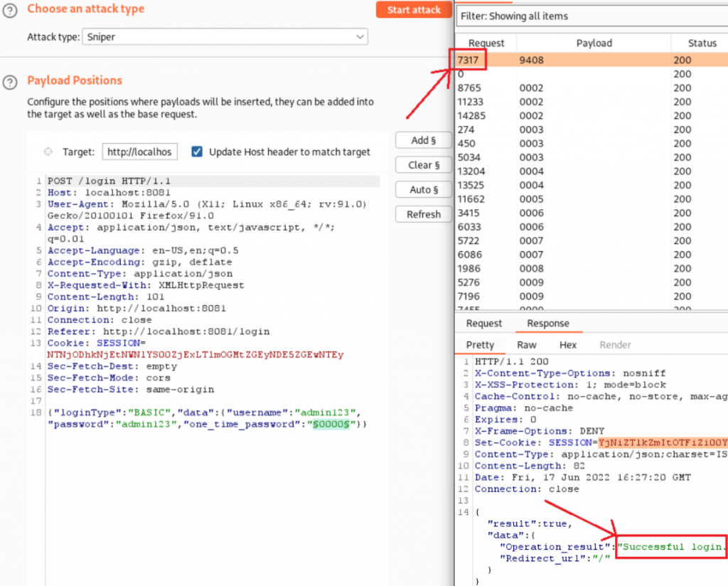Select result row for request 14285
The image size is (728, 586).
592,116
